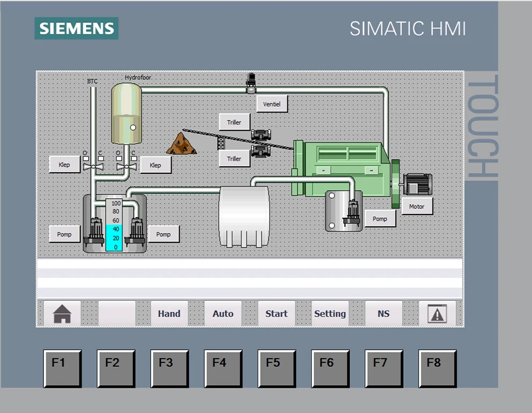
Task: Click the solenoid valve above the Ventiel button
Action: tap(251, 83)
